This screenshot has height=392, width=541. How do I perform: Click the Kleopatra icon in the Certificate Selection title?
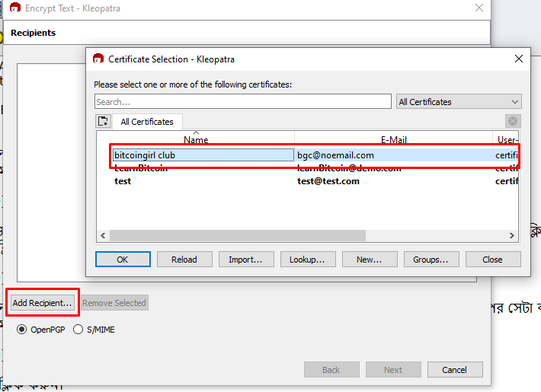(98, 59)
